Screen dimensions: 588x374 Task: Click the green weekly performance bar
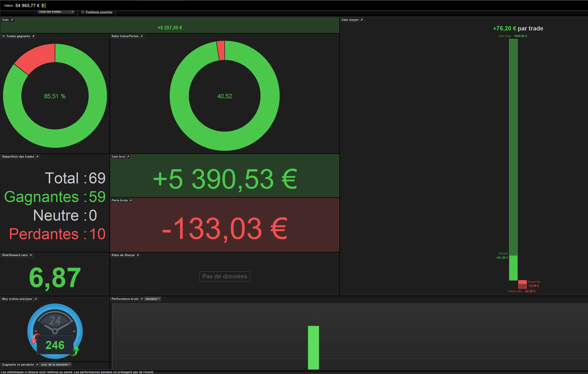coord(313,347)
